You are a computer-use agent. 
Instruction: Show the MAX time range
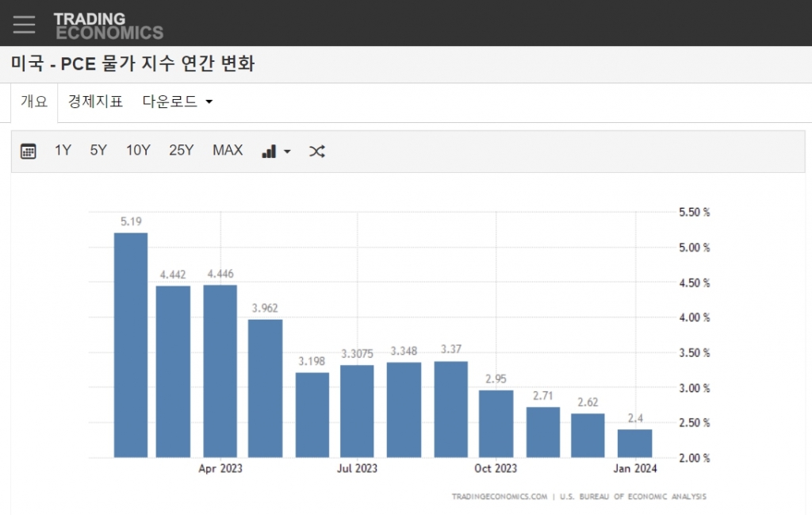[228, 150]
